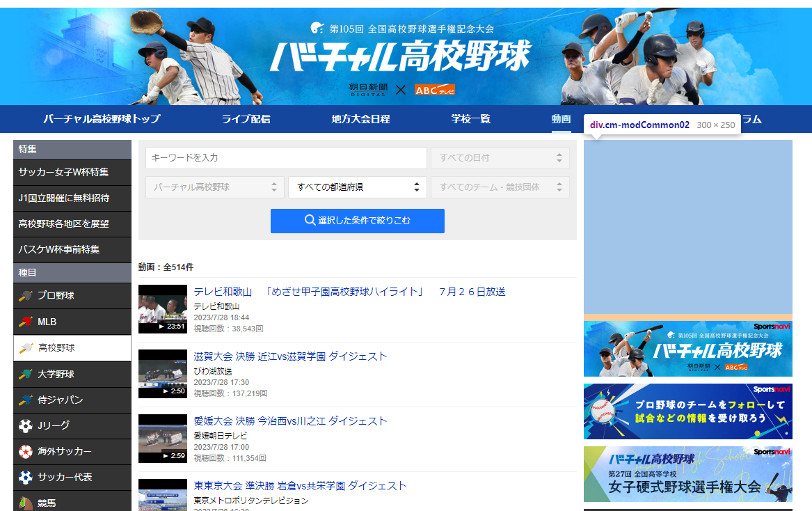Play the 23:51 テレビ和歌山 video thumbnail
812x511 pixels.
[x=163, y=309]
